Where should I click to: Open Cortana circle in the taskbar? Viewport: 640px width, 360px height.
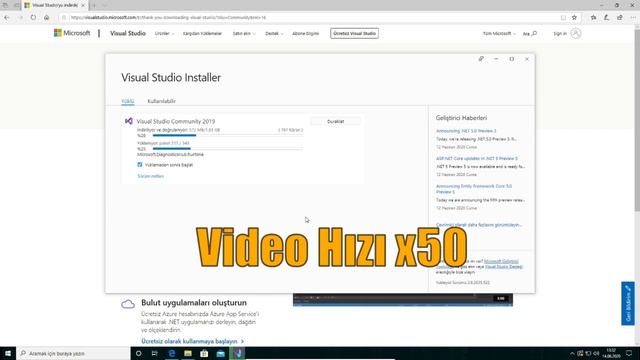click(x=138, y=353)
